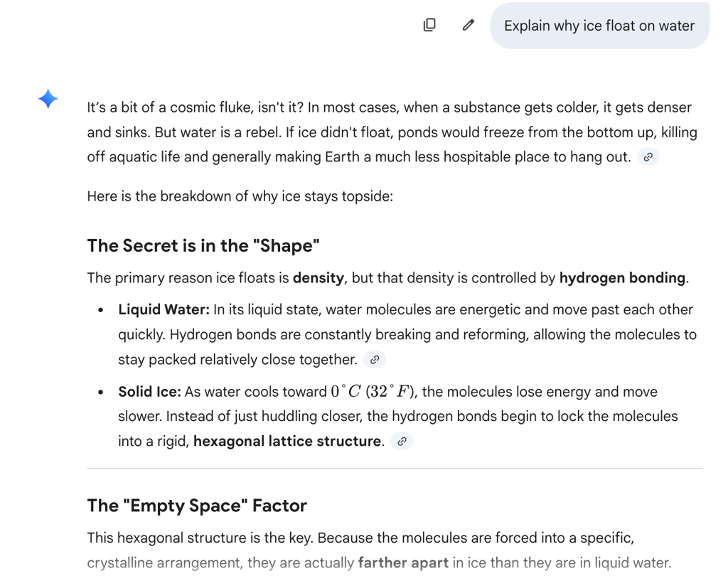The height and width of the screenshot is (581, 728).
Task: Copy the prompt using the copy icon
Action: 429,25
